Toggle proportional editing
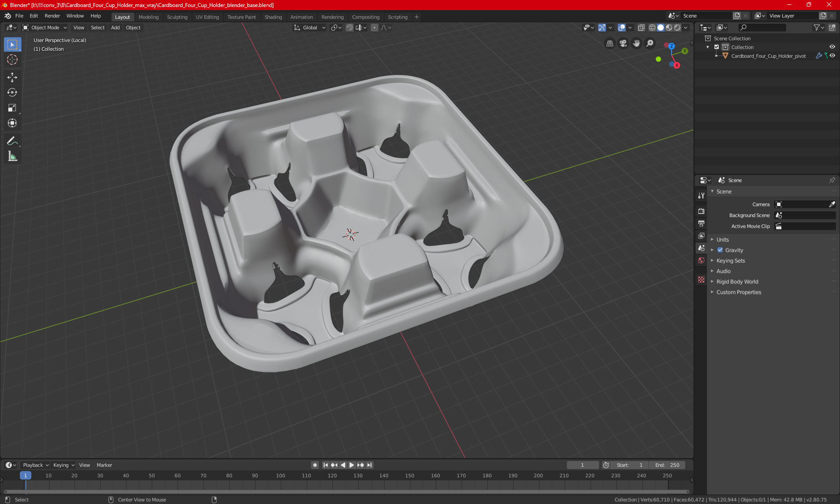This screenshot has height=504, width=840. [x=374, y=28]
